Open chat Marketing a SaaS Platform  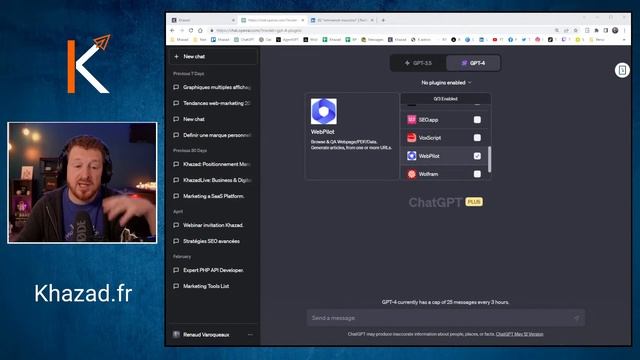[x=213, y=196]
